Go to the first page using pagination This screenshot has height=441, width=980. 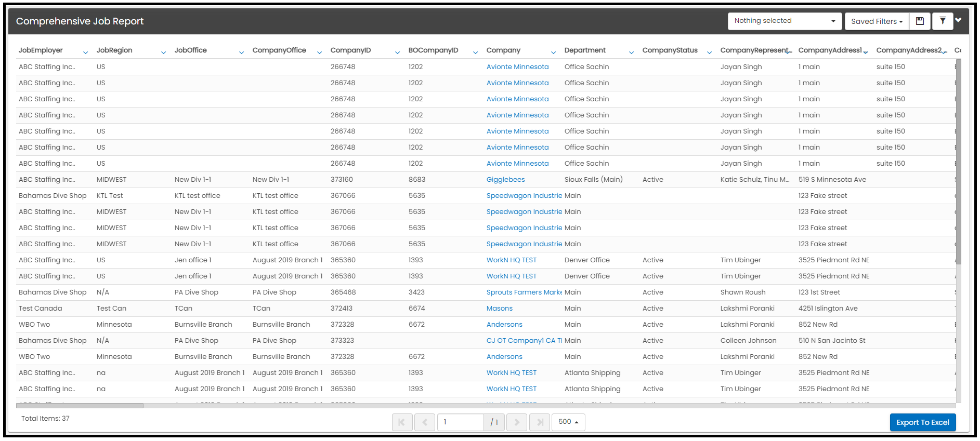click(x=402, y=422)
